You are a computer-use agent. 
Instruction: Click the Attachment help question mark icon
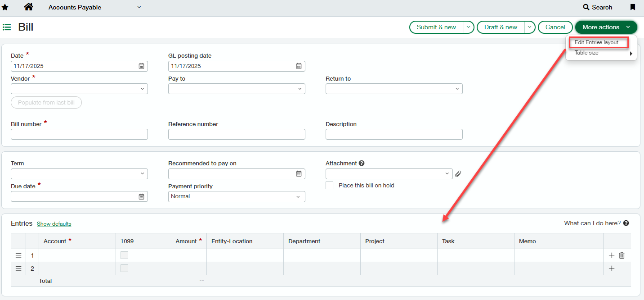[362, 164]
